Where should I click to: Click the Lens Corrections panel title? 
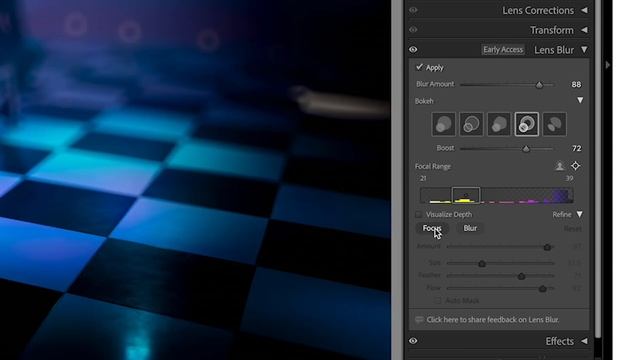(538, 10)
